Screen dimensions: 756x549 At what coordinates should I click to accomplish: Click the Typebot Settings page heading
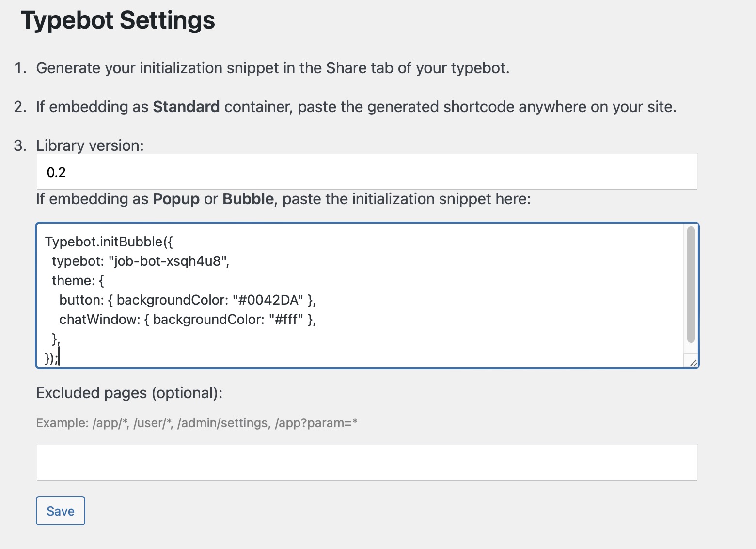118,19
